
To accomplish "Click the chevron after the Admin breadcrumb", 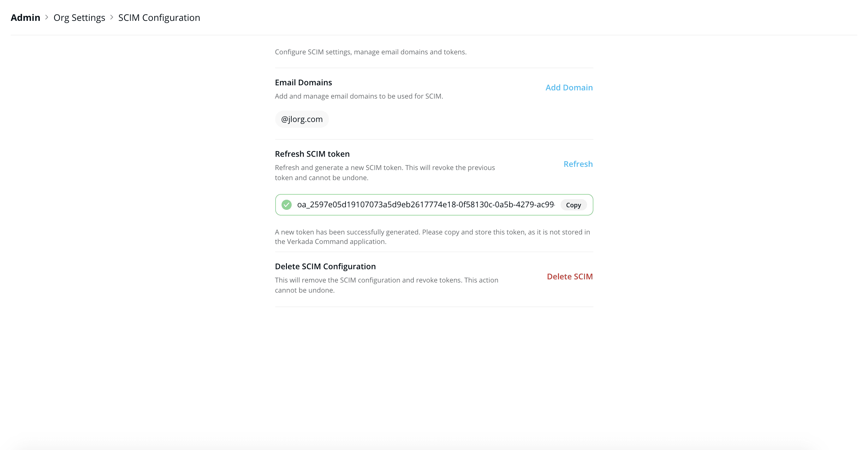I will [x=47, y=17].
